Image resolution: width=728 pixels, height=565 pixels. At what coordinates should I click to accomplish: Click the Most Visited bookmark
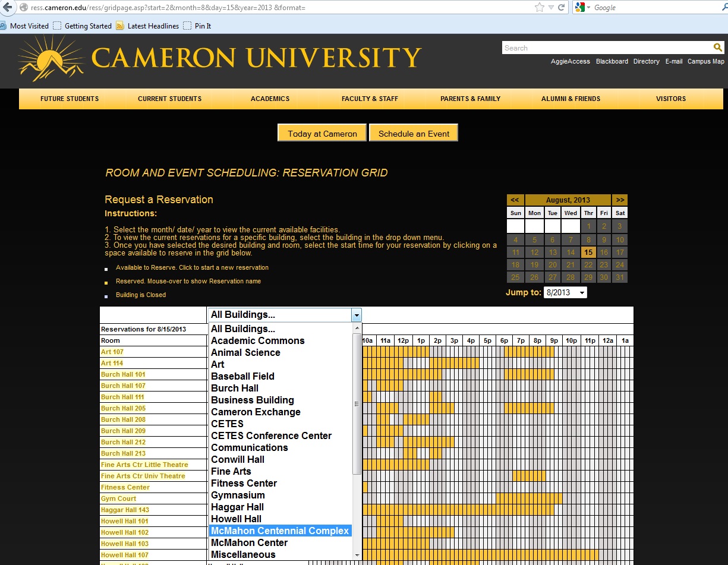(25, 26)
